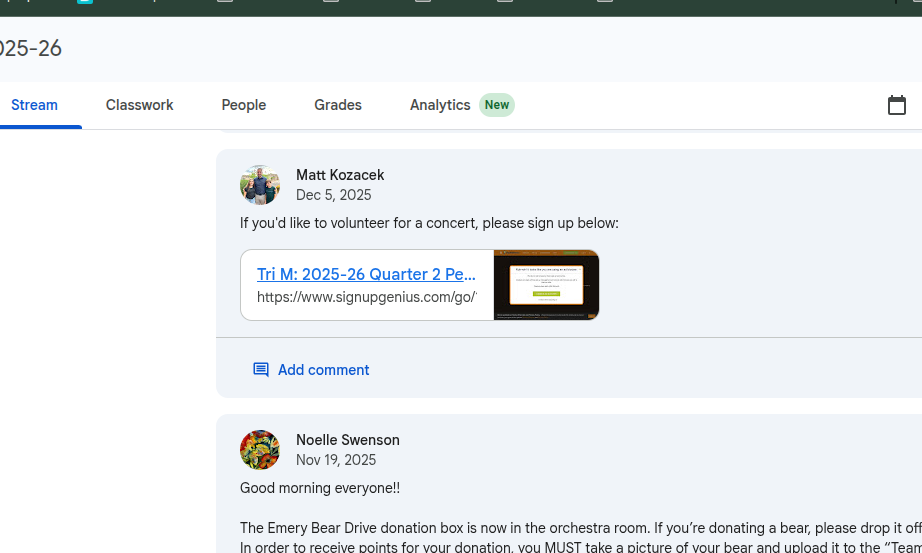Click the volunteer for a concert post text

(x=429, y=223)
